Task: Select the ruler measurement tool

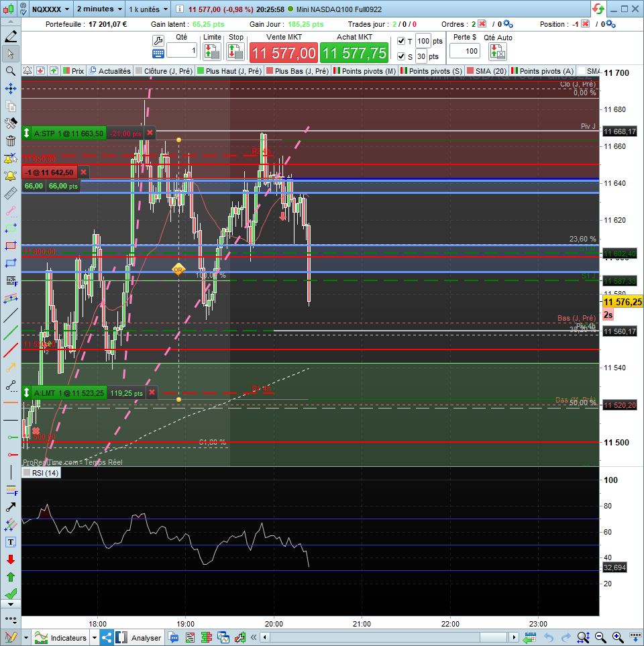Action: pyautogui.click(x=11, y=193)
